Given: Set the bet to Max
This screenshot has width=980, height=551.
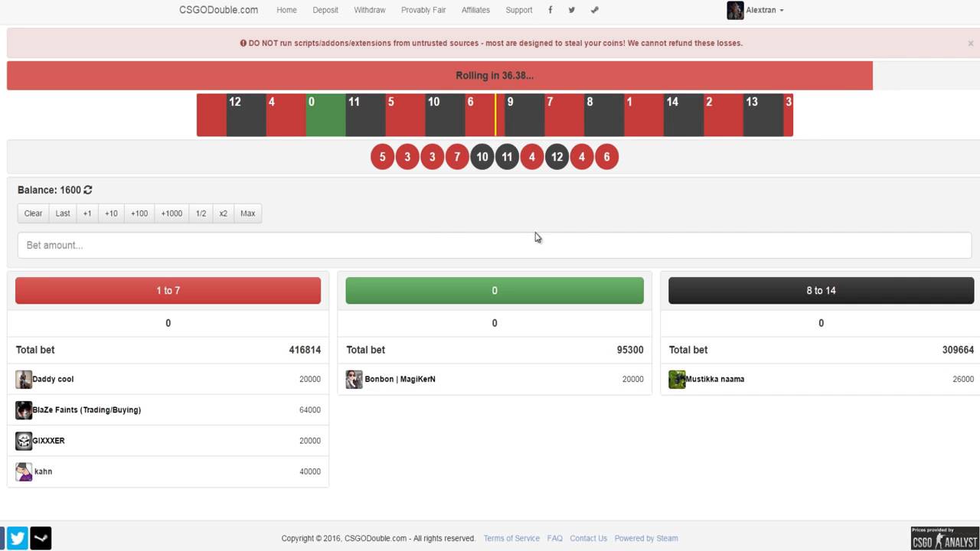Looking at the screenshot, I should (248, 214).
